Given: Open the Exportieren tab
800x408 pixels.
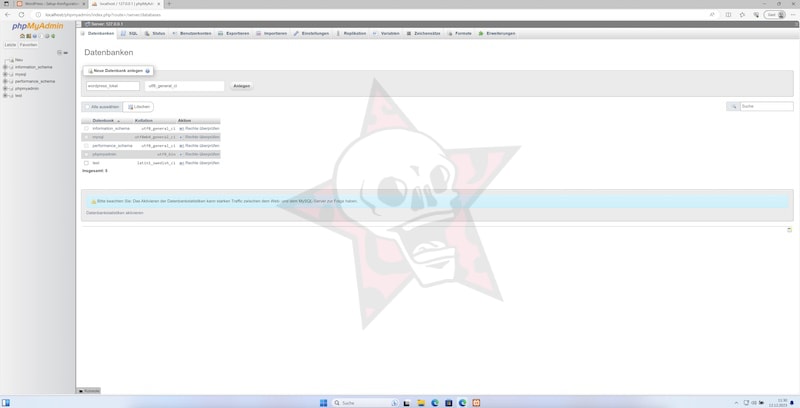Looking at the screenshot, I should [x=234, y=34].
